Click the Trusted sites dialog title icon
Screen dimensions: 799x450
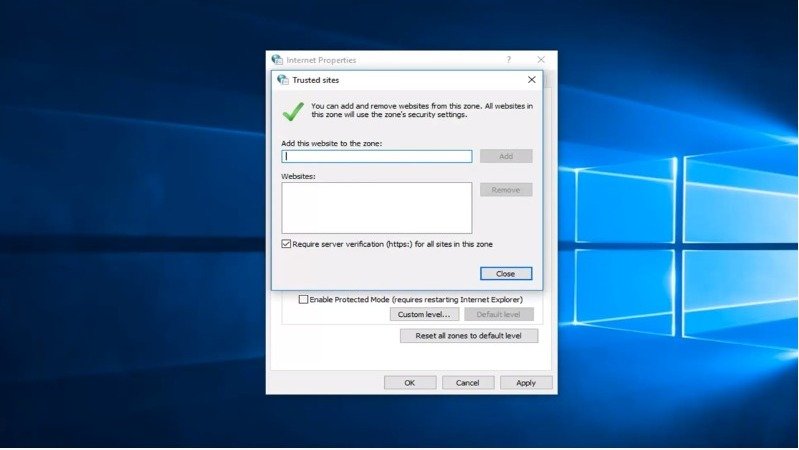(x=283, y=80)
